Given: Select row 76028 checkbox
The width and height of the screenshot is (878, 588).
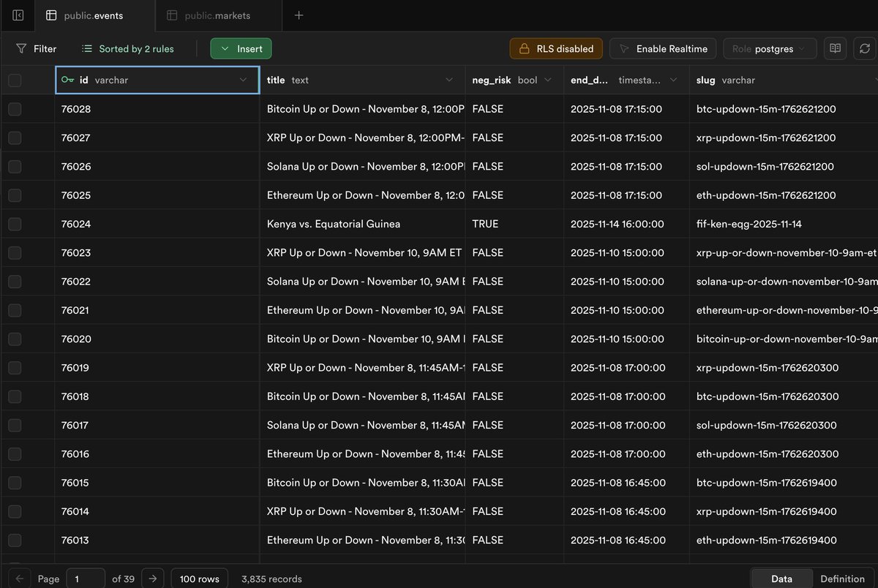Looking at the screenshot, I should tap(15, 109).
